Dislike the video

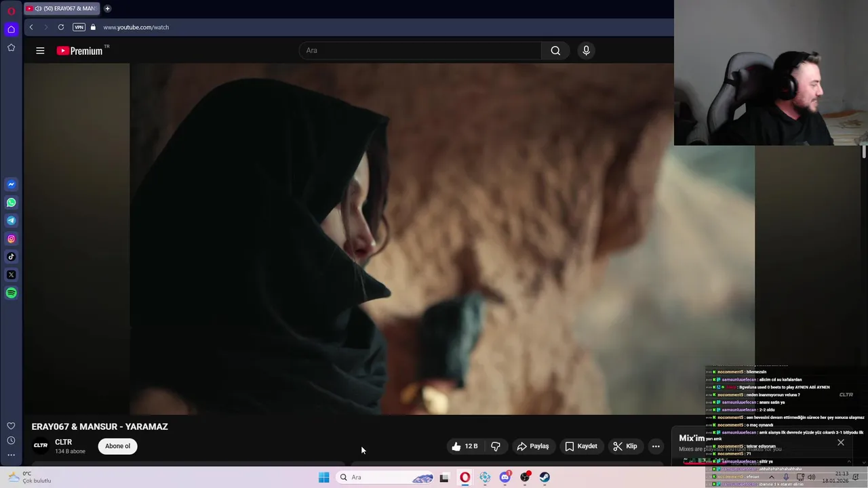pyautogui.click(x=496, y=446)
